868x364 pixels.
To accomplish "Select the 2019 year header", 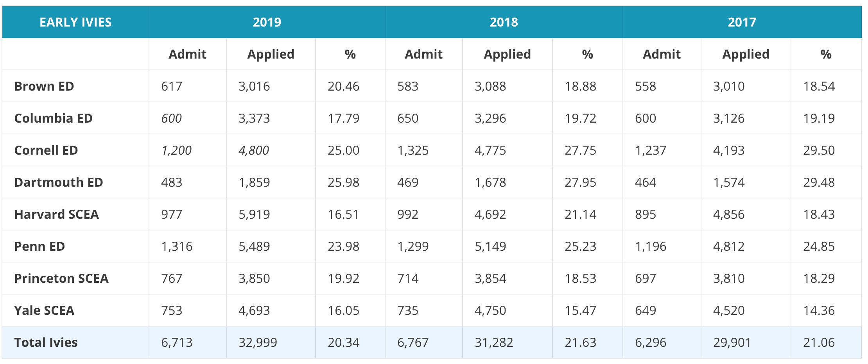I will [x=267, y=22].
